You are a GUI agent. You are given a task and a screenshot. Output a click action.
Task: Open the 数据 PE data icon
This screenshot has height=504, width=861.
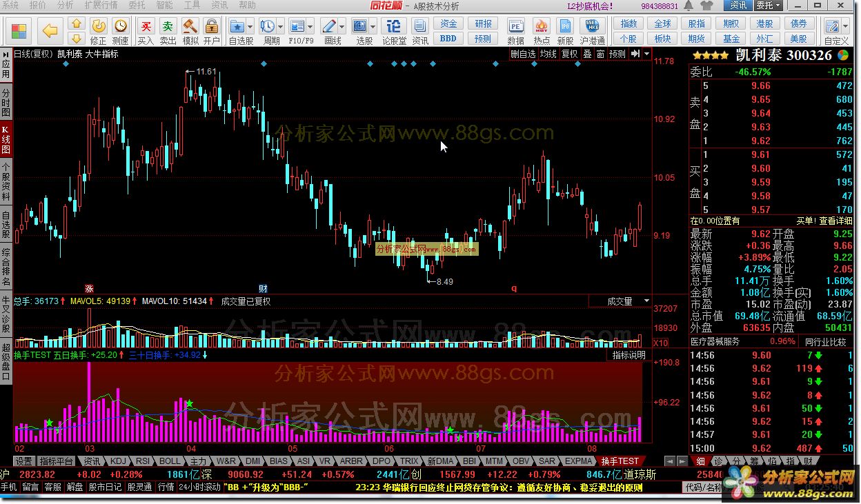pos(515,26)
